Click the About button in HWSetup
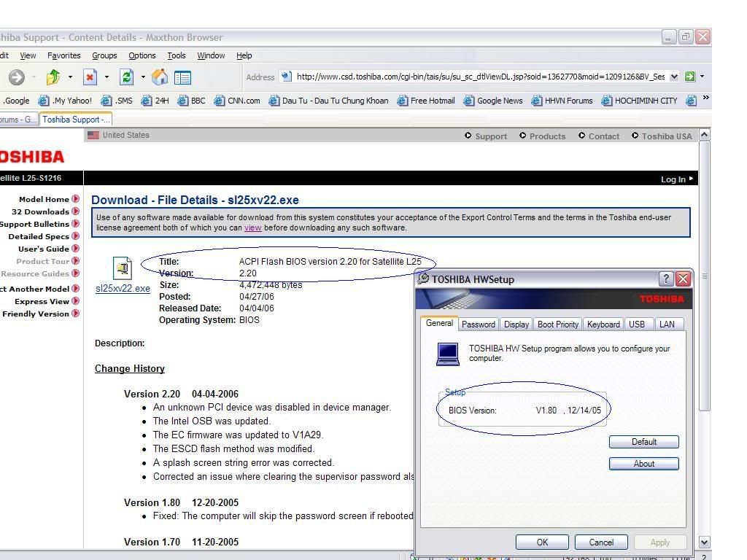Viewport: 747px width, 560px height. point(644,464)
